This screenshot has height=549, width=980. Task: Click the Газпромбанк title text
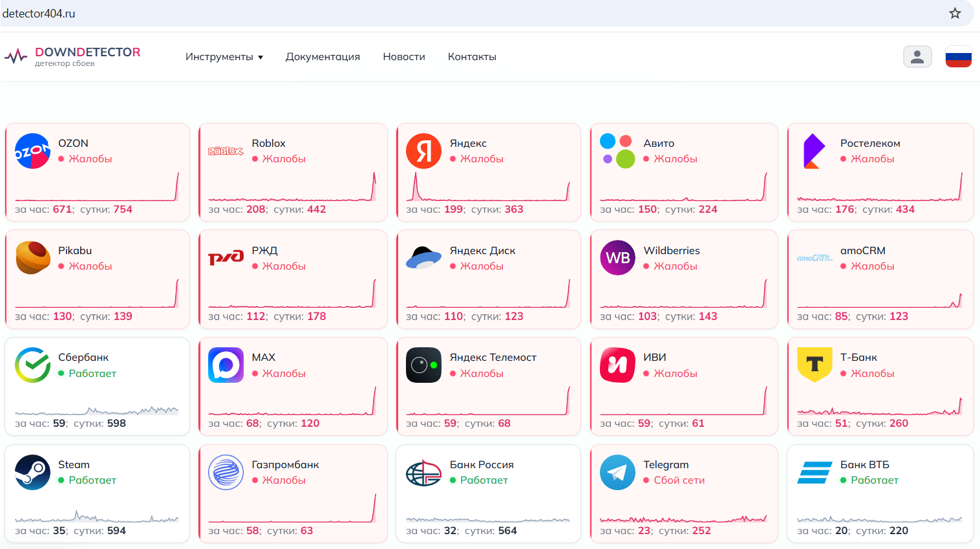coord(285,464)
